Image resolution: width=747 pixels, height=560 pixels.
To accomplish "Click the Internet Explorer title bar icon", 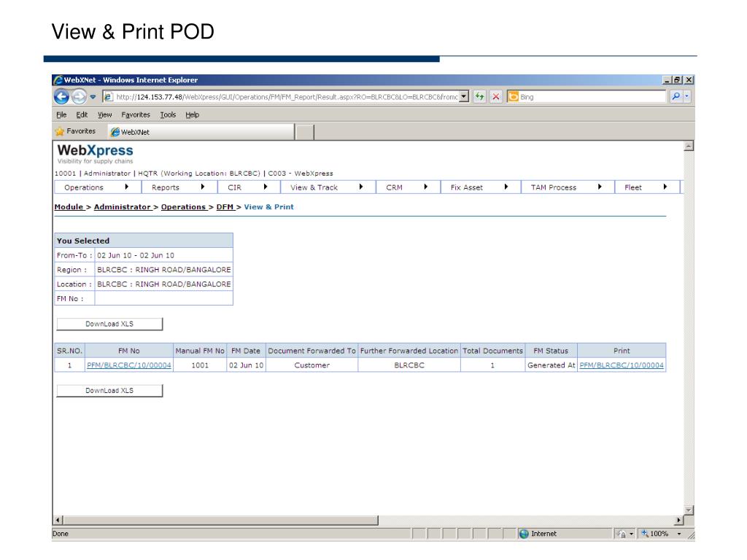I will 58,80.
